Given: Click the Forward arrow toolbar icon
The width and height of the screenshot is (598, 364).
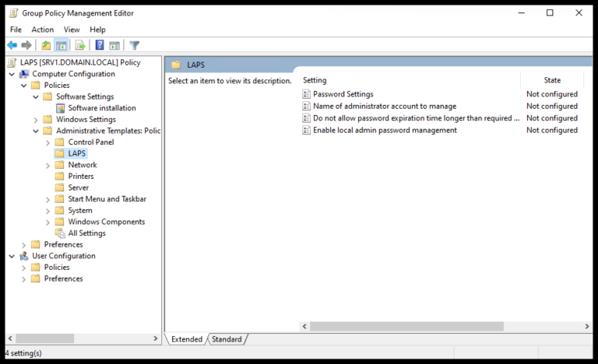Looking at the screenshot, I should click(26, 45).
